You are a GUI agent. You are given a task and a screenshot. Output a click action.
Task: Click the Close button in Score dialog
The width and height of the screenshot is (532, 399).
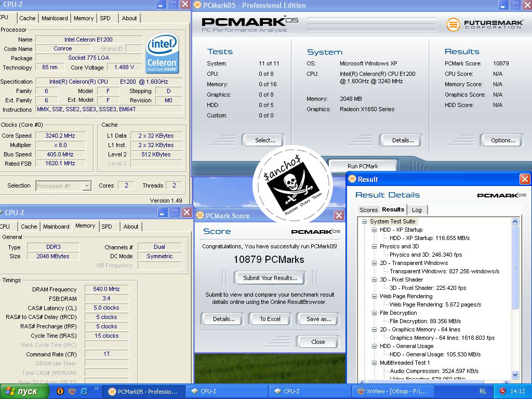pyautogui.click(x=318, y=342)
